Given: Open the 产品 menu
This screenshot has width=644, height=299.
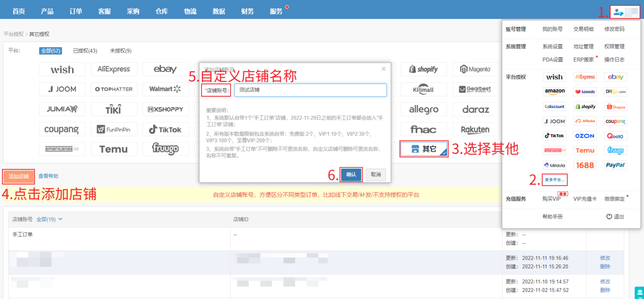Looking at the screenshot, I should pyautogui.click(x=47, y=11).
